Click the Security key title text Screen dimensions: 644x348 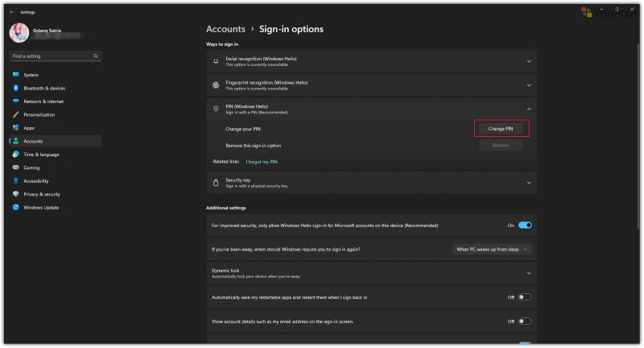pyautogui.click(x=237, y=180)
